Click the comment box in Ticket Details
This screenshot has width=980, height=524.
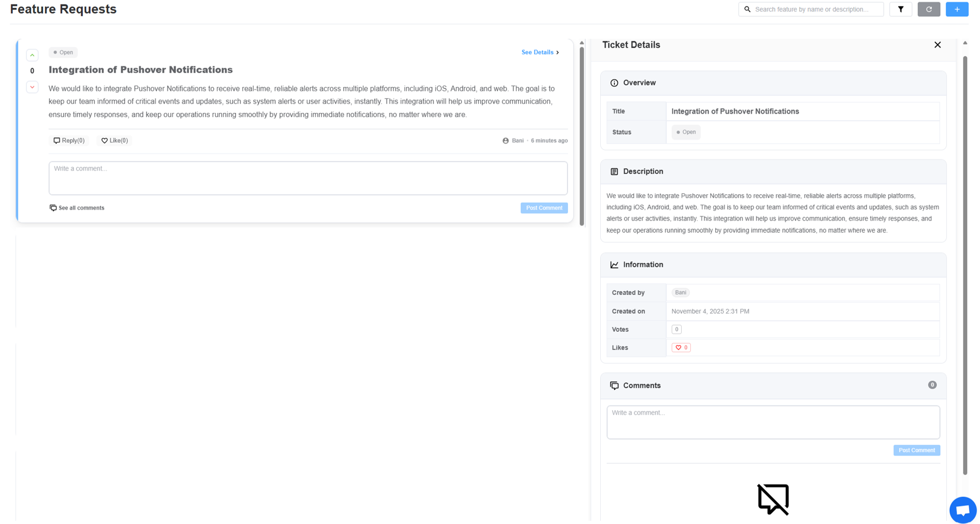(773, 422)
